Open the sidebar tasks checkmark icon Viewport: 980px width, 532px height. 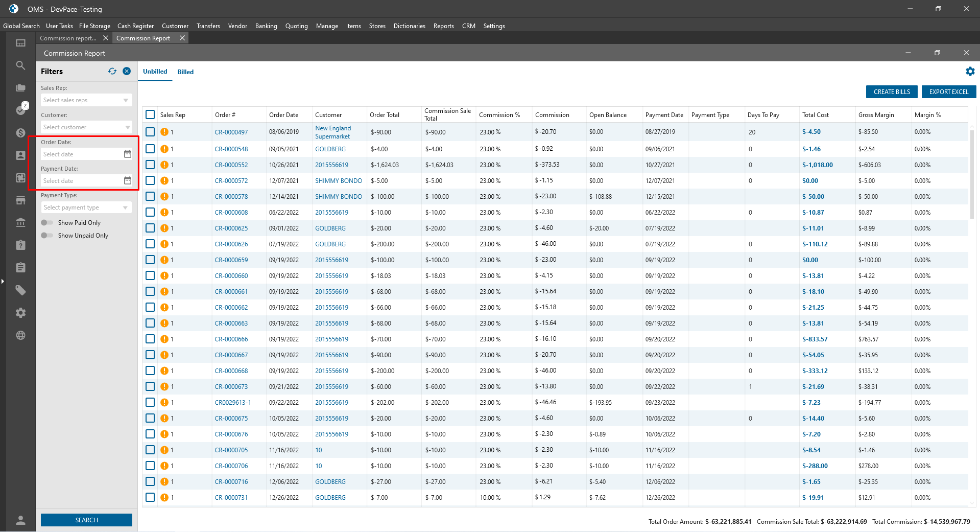click(x=20, y=110)
